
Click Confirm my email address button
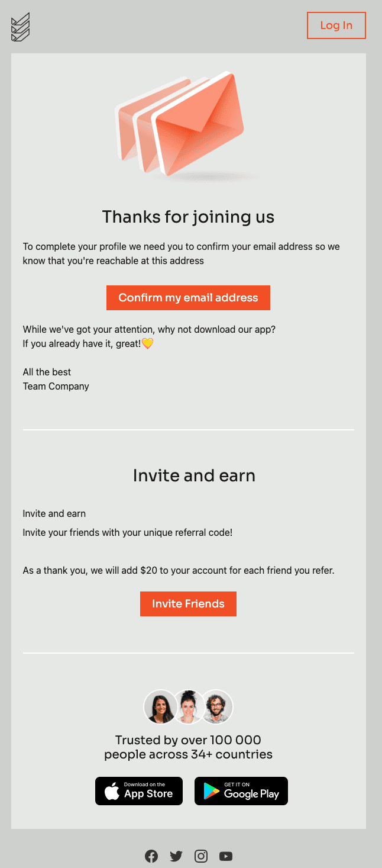coord(188,298)
